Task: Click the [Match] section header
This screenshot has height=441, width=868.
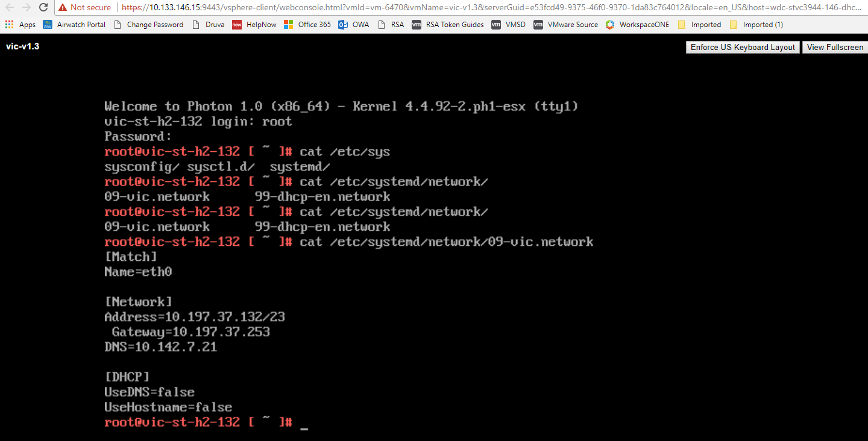Action: 131,257
